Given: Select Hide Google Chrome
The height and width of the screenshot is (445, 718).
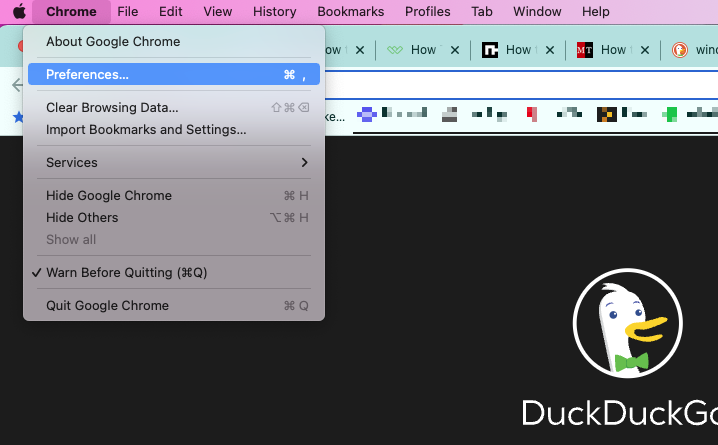Looking at the screenshot, I should 174,195.
